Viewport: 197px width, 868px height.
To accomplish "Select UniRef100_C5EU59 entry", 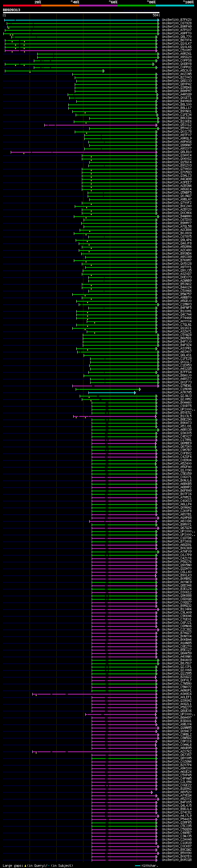I will pyautogui.click(x=177, y=474).
